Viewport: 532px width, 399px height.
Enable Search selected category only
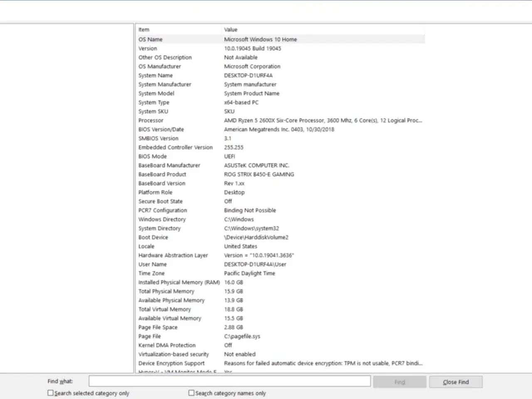[50, 392]
